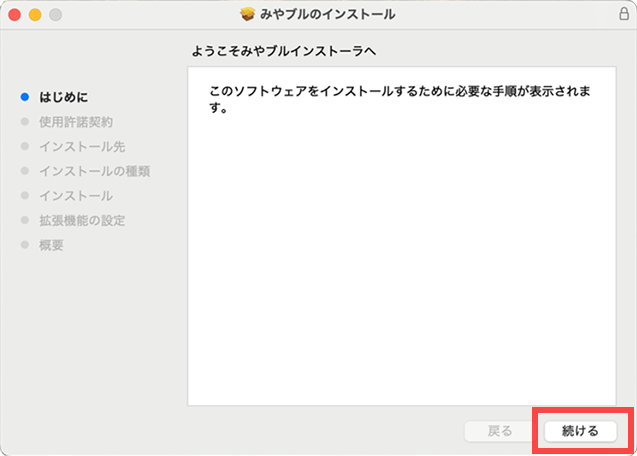Click the blue bullet beside はじめに
The image size is (637, 456).
24,97
